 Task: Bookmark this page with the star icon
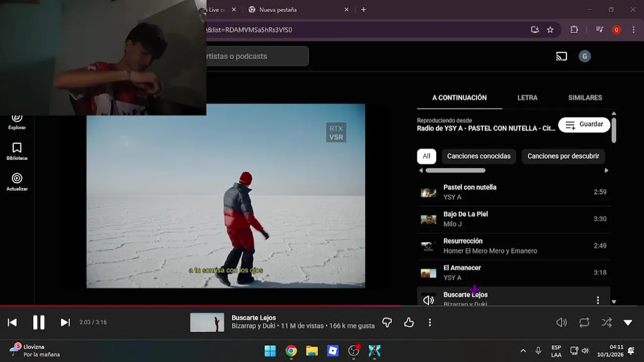(550, 30)
